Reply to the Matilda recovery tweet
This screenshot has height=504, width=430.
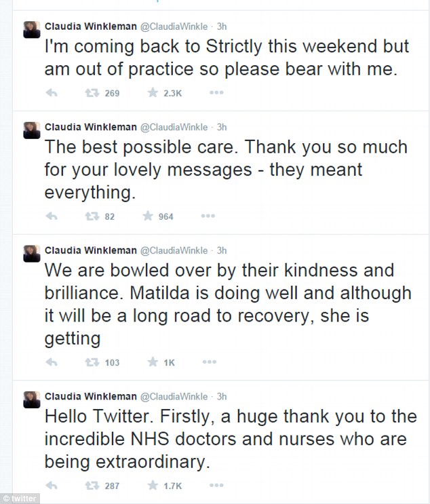tap(51, 362)
